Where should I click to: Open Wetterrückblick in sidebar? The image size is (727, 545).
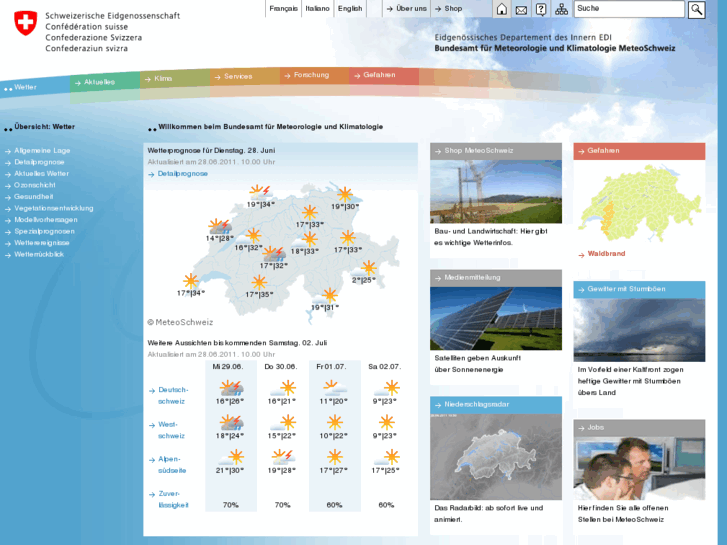pyautogui.click(x=39, y=254)
